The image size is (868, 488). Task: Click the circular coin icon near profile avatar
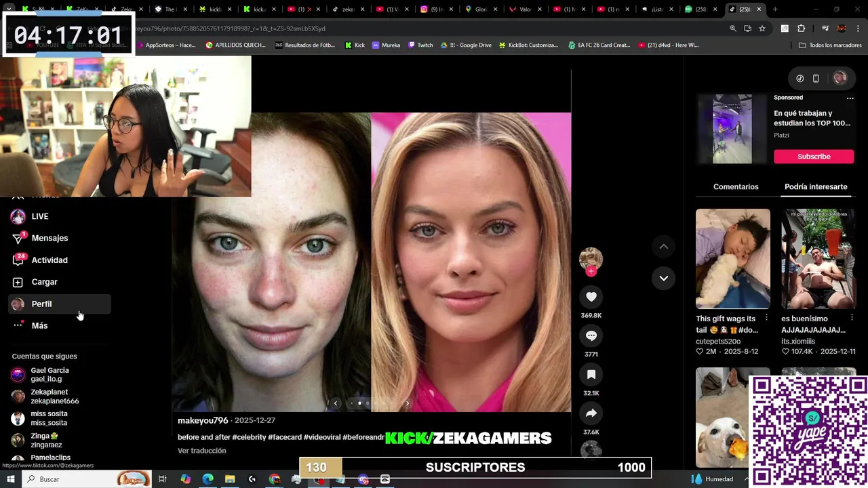click(x=800, y=79)
